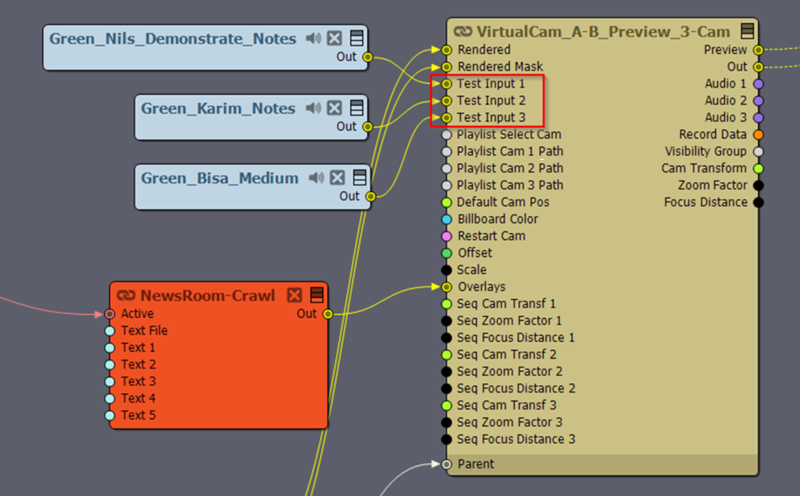Screen dimensions: 800x496
Task: Click the Test Input 1 pin
Action: click(446, 84)
